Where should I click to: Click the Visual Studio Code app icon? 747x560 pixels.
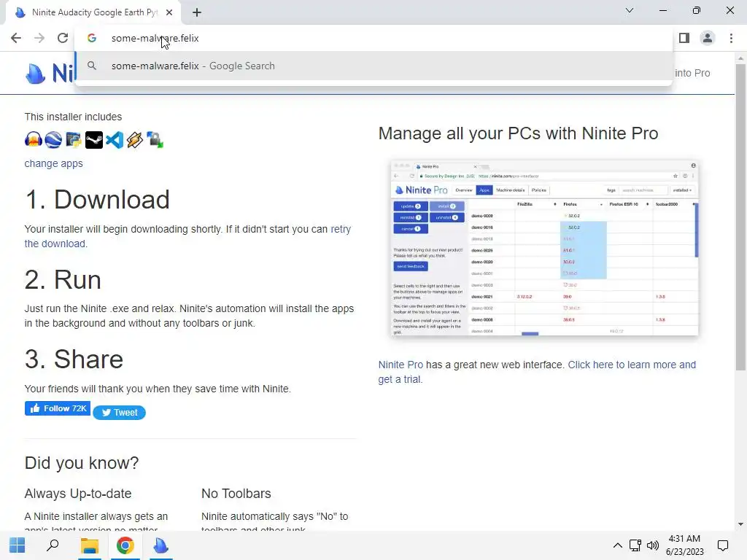115,140
